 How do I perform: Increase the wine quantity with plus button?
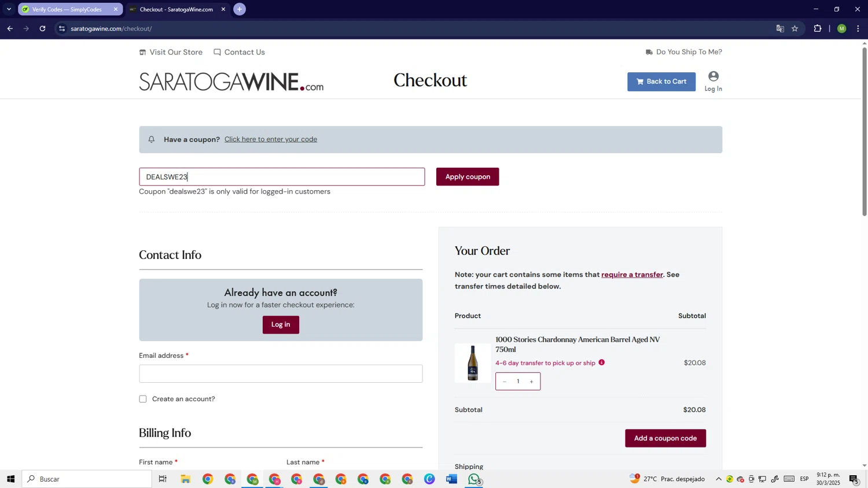point(531,382)
